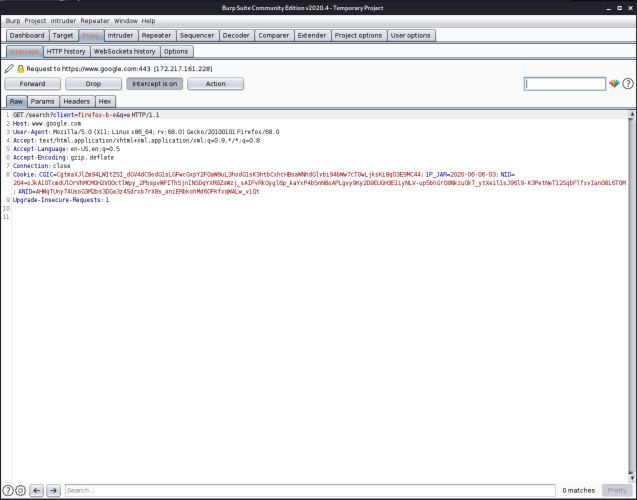This screenshot has height=500, width=637.
Task: Toggle the Intercept is on button
Action: click(154, 84)
